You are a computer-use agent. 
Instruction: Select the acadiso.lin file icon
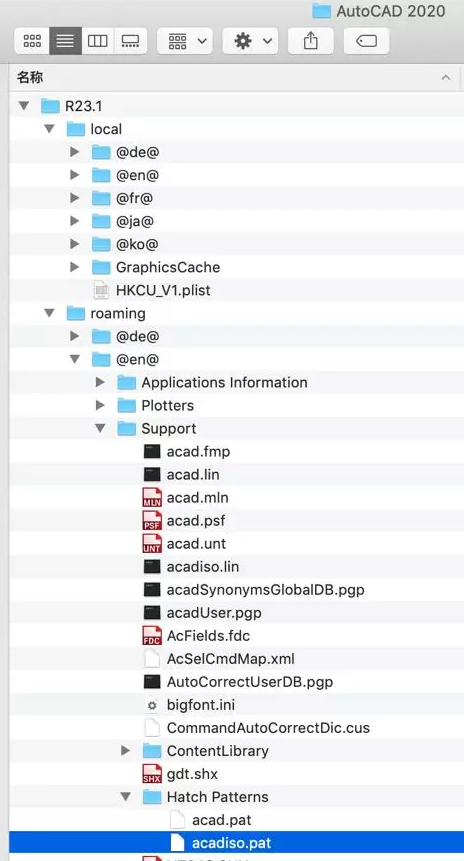[152, 567]
